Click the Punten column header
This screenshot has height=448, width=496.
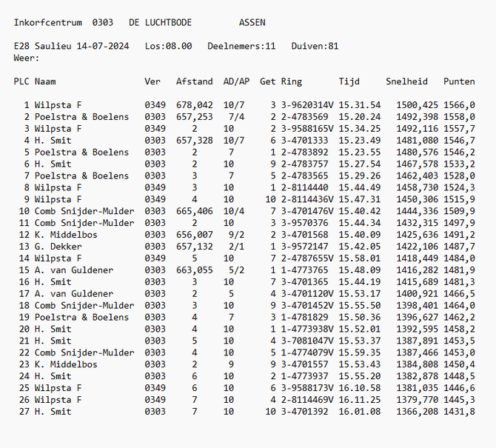click(x=459, y=81)
